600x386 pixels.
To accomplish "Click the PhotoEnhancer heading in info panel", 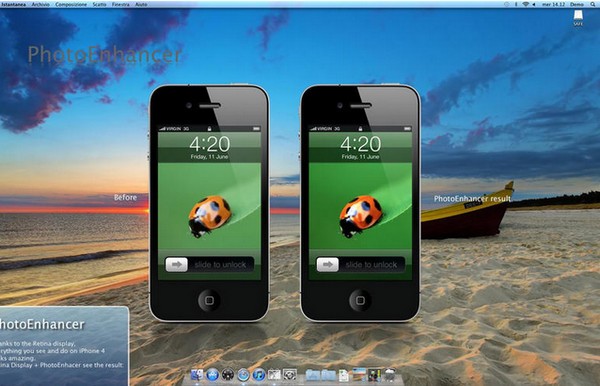I will click(42, 324).
